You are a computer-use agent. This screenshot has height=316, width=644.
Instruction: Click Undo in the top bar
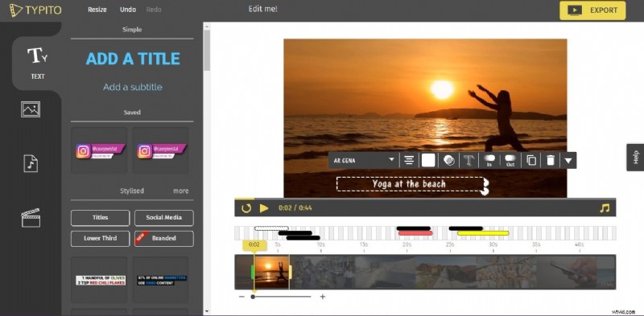point(128,10)
